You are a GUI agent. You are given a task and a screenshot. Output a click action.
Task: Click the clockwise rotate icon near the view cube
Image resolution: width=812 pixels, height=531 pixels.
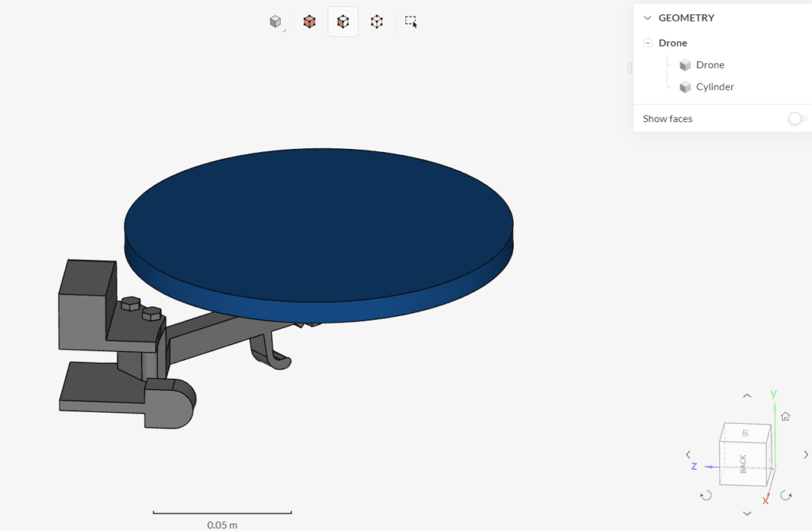click(787, 495)
